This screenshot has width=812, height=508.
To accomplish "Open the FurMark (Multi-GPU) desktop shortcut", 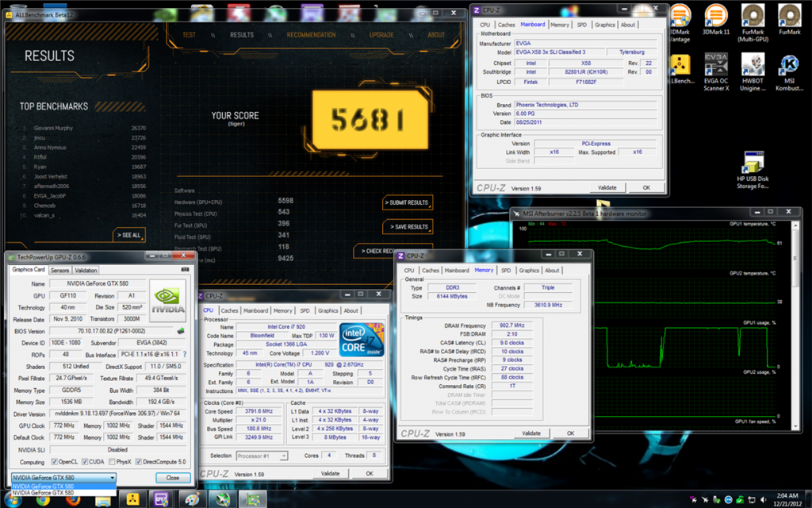I will (753, 23).
